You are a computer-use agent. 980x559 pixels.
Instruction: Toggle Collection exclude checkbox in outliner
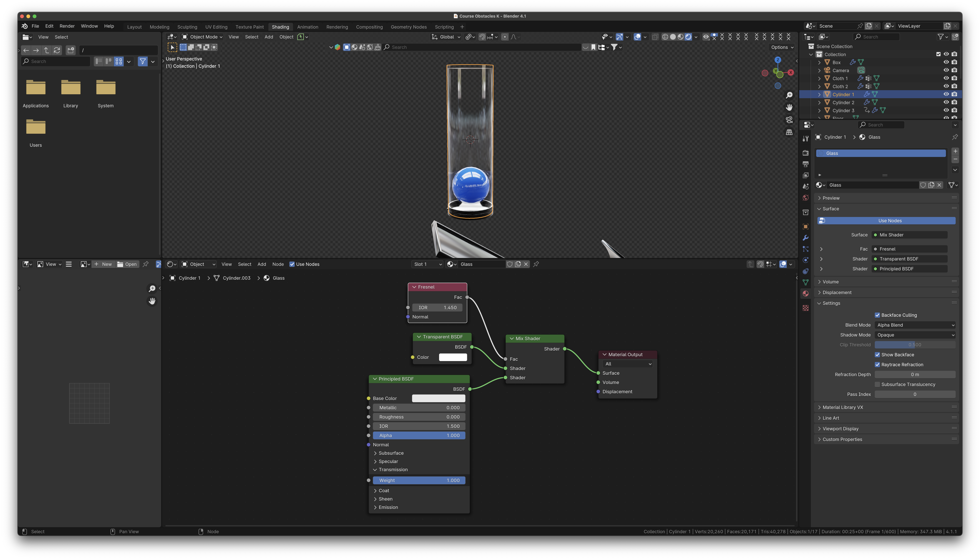click(938, 54)
